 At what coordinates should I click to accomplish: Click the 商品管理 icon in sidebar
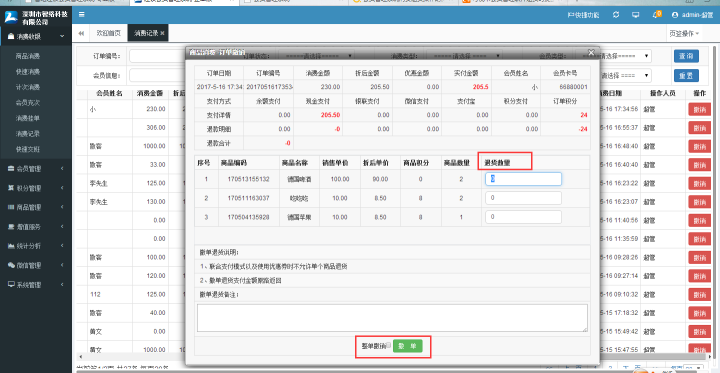(11, 207)
